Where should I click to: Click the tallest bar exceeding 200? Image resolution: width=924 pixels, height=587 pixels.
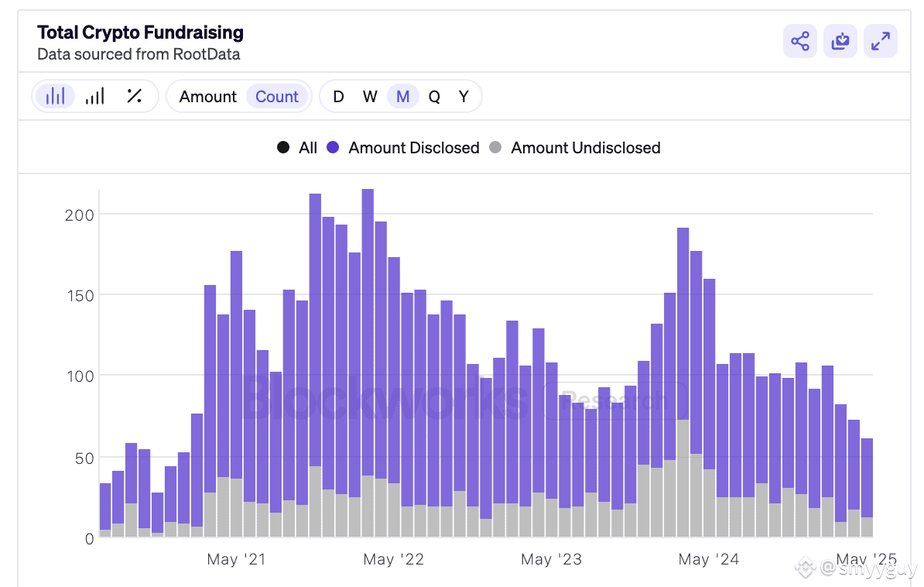(368, 363)
